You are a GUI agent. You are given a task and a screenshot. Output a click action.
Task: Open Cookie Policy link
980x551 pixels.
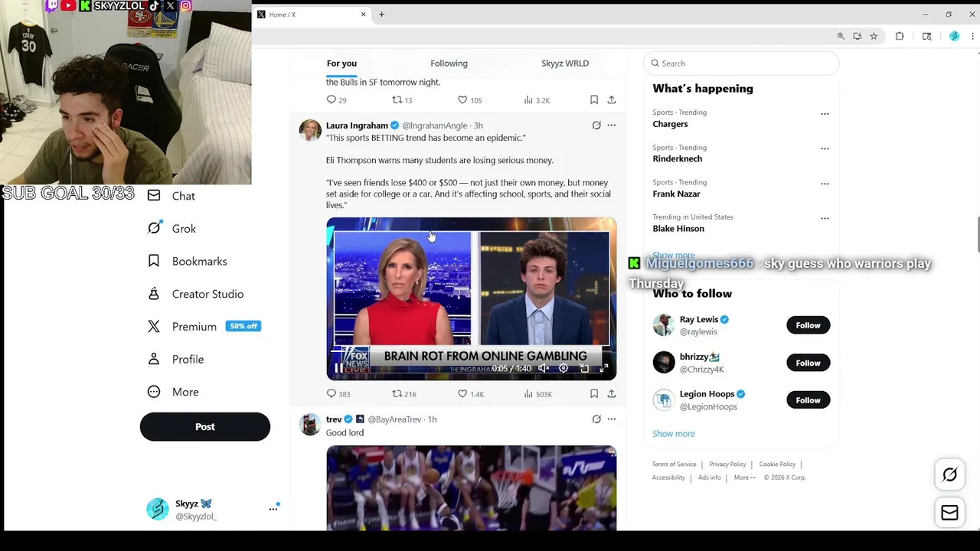pyautogui.click(x=777, y=465)
